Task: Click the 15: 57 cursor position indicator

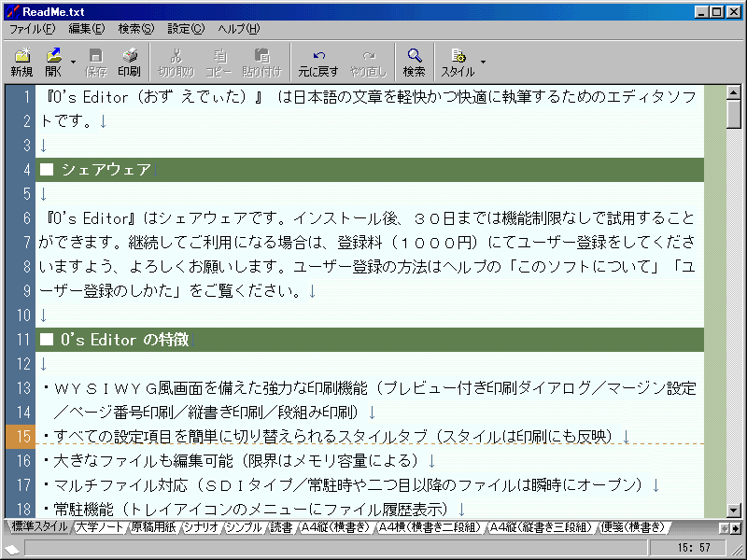Action: pos(694,548)
